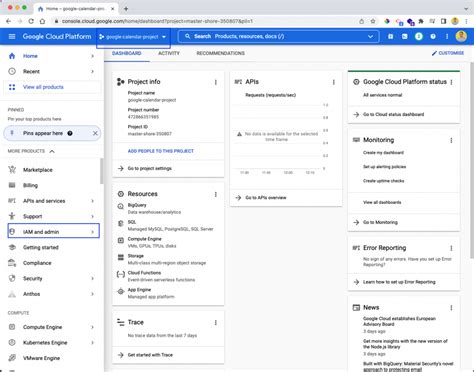
Task: Activate Cloud Shell icon in header
Action: 404,36
